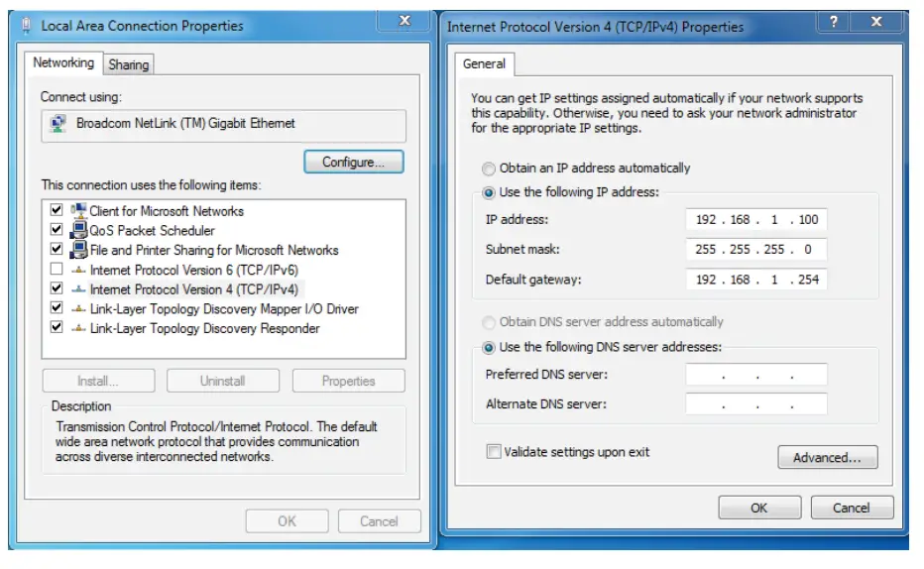Click the IP address field
Screen dimensions: 924x569
756,220
